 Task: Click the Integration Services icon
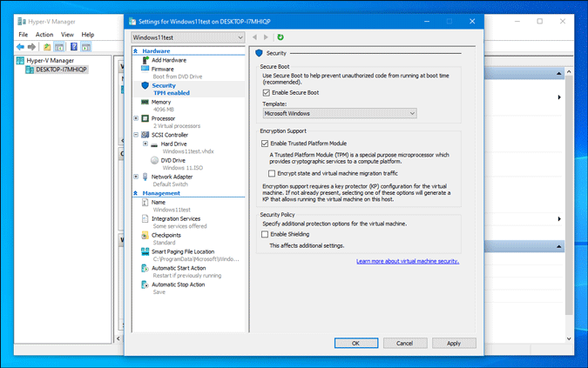[x=145, y=218]
